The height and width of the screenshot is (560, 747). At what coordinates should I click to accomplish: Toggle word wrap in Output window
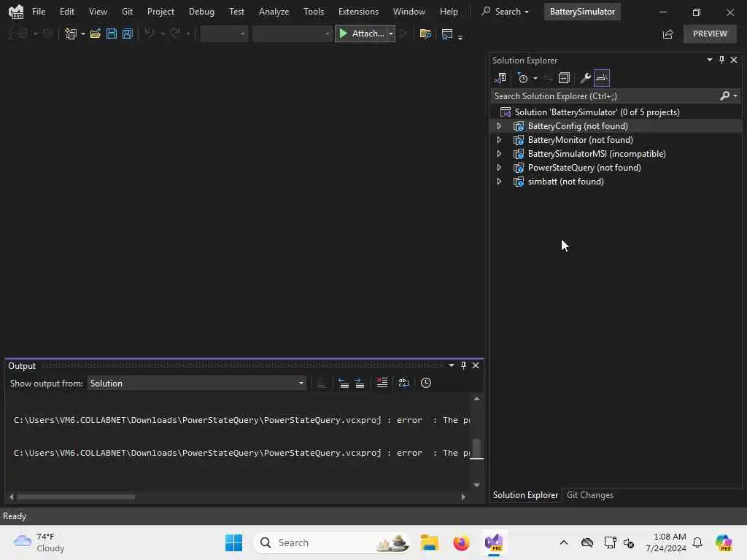point(404,383)
